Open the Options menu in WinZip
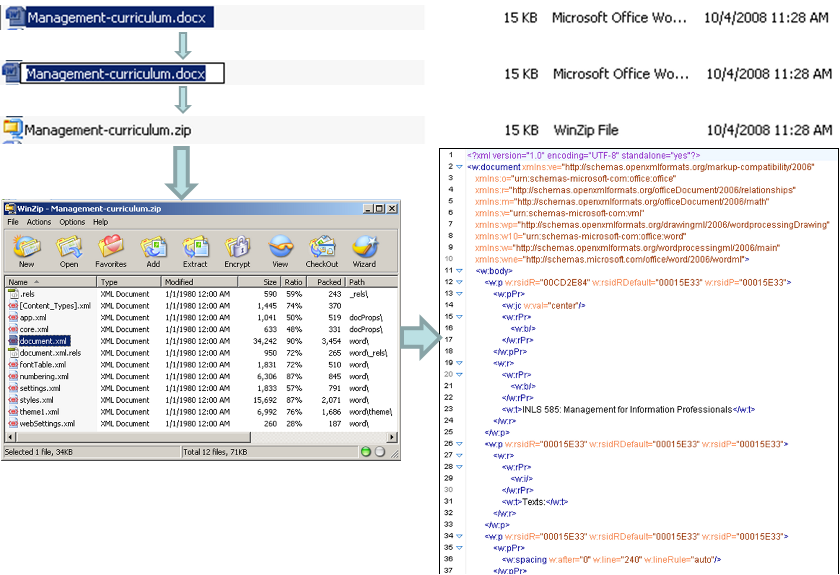Screen dimensions: 840x575 72,222
